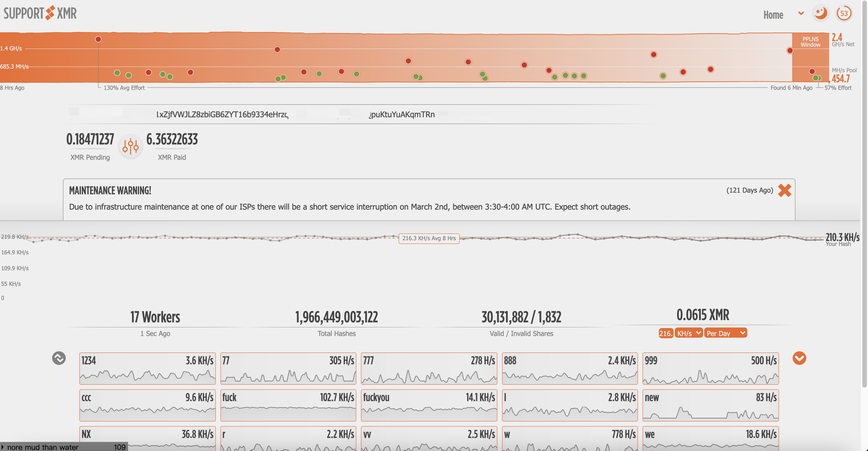Click the 216.3 KH/s Avg label
The width and height of the screenshot is (868, 451).
pos(429,238)
